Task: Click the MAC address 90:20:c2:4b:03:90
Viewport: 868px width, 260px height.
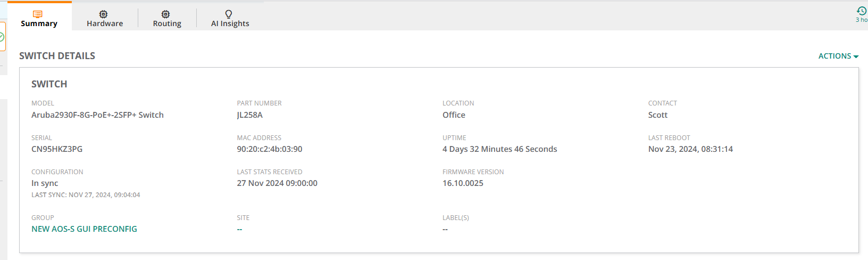Action: tap(270, 149)
